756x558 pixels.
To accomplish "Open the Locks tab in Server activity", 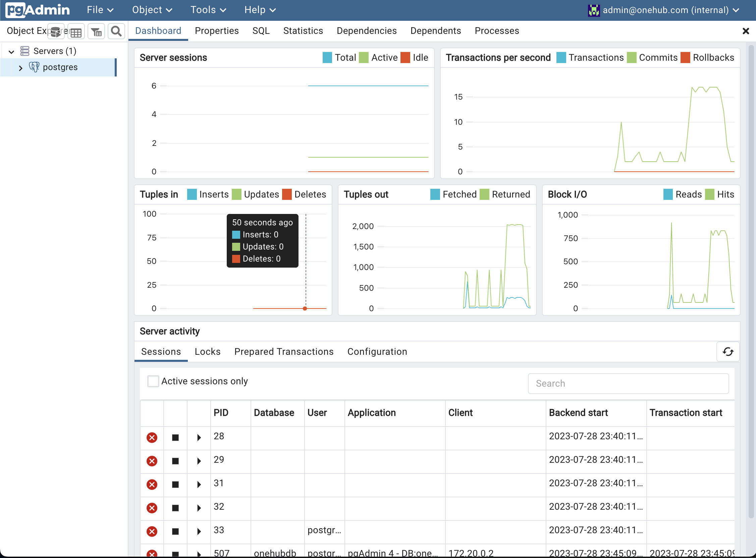I will (x=207, y=352).
